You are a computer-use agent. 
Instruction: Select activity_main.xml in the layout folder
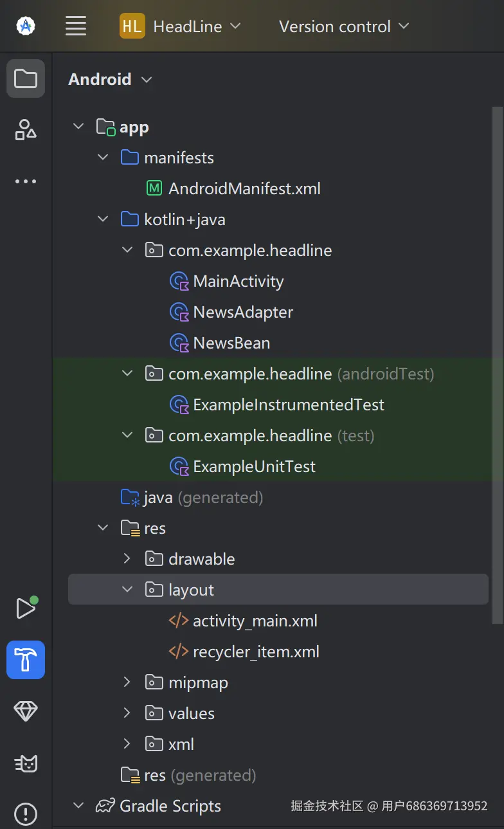(255, 621)
